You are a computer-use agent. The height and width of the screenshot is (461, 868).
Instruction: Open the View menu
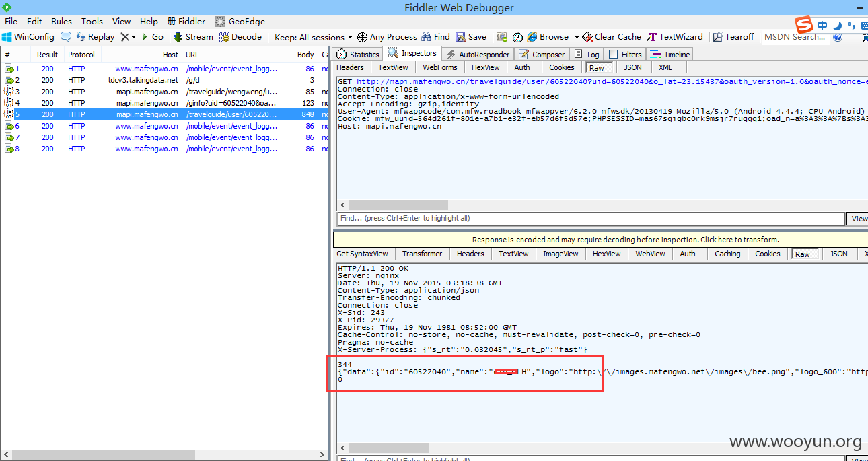(121, 22)
